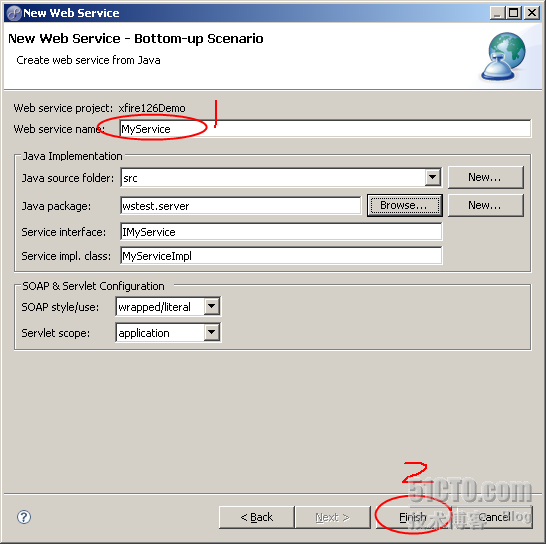The image size is (546, 544).
Task: Click Finish to create the service
Action: tap(413, 517)
